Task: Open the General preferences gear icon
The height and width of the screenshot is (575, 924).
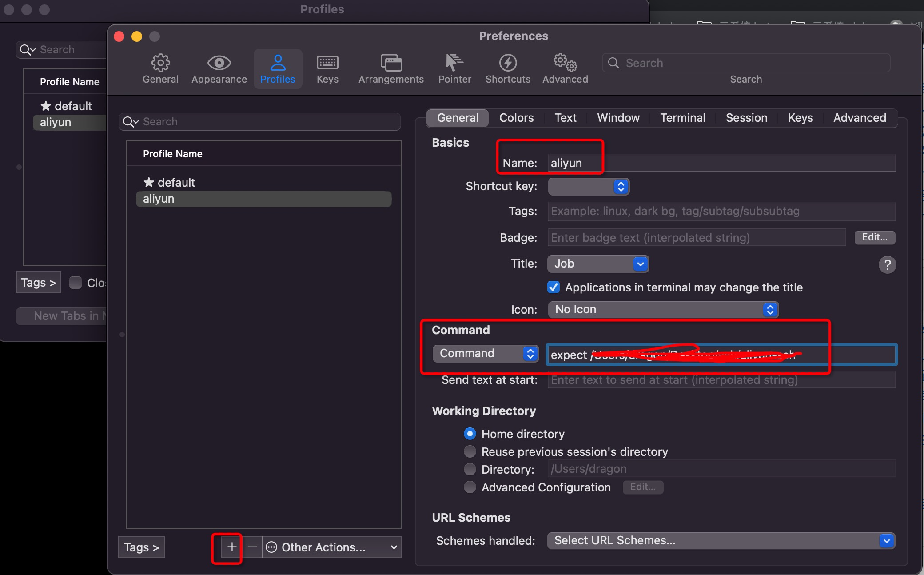Action: [160, 64]
